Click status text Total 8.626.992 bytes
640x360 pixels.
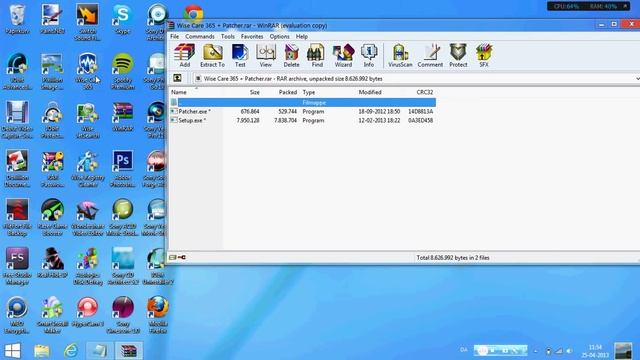pos(453,258)
